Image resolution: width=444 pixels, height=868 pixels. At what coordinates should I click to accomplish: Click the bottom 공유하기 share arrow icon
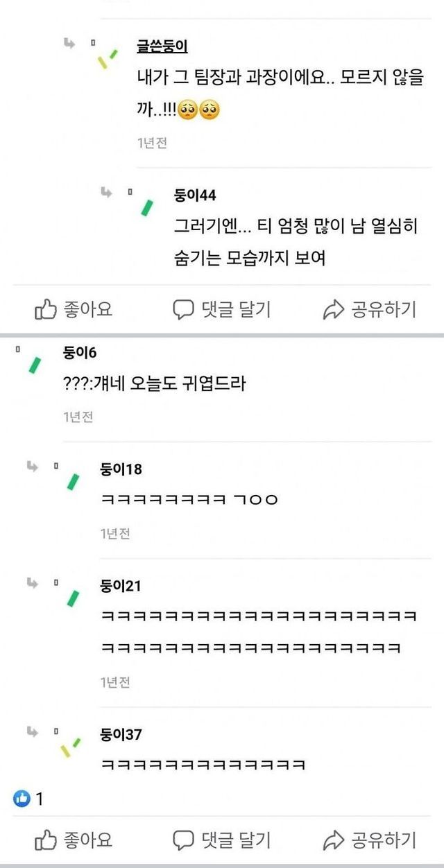tap(334, 841)
